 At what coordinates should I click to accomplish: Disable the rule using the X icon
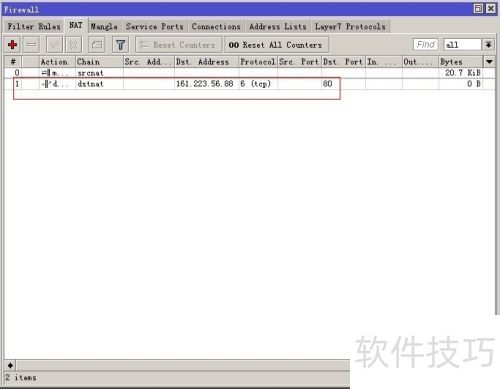coord(73,45)
